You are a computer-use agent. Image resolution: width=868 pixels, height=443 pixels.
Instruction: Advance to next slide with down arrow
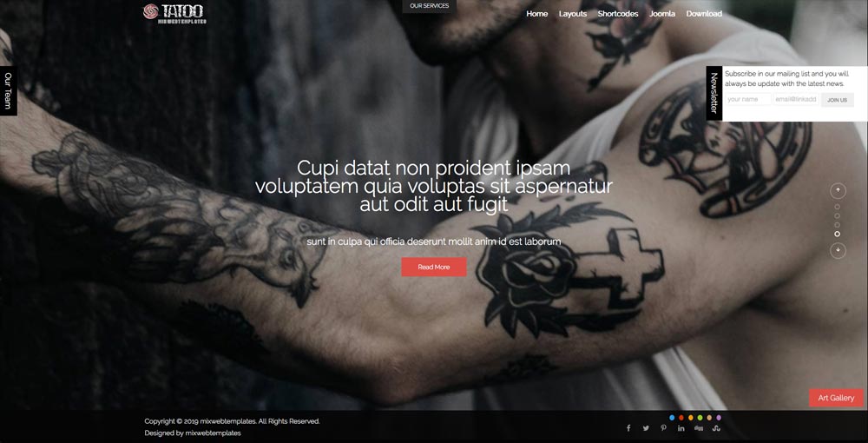pos(838,250)
